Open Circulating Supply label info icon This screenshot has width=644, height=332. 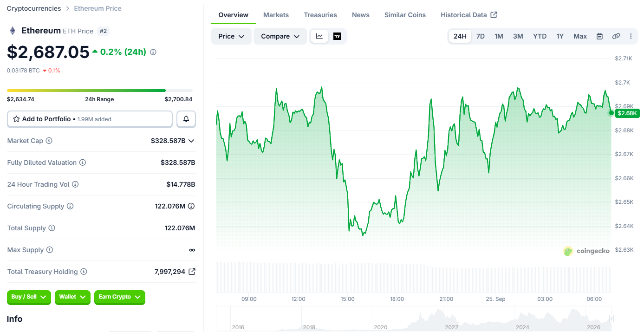70,206
